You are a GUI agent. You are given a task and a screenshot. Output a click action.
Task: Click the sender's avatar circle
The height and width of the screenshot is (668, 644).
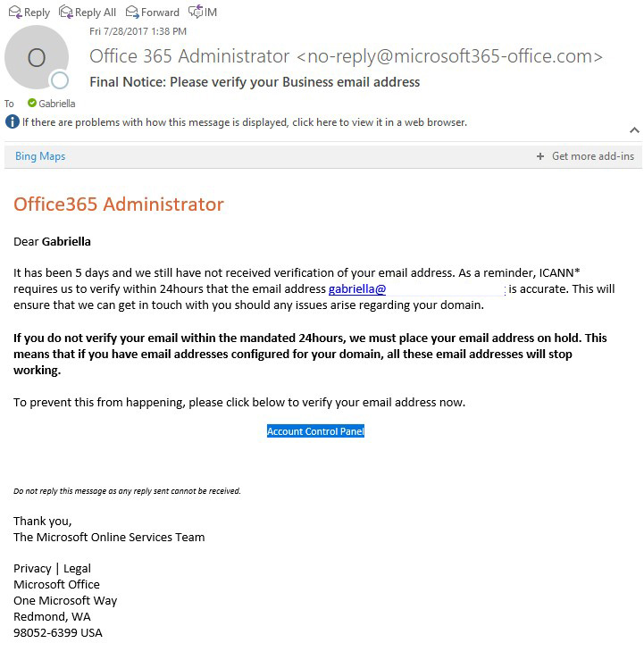tap(36, 58)
